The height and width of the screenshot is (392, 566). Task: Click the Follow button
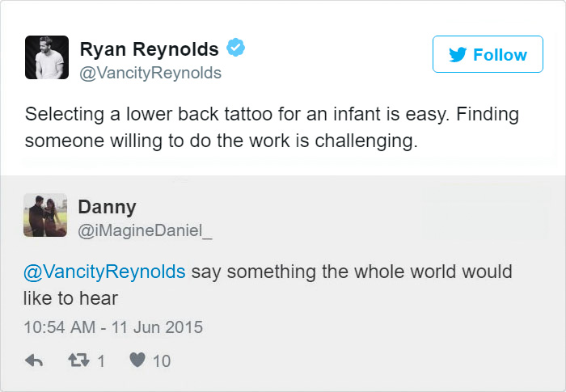click(x=488, y=55)
